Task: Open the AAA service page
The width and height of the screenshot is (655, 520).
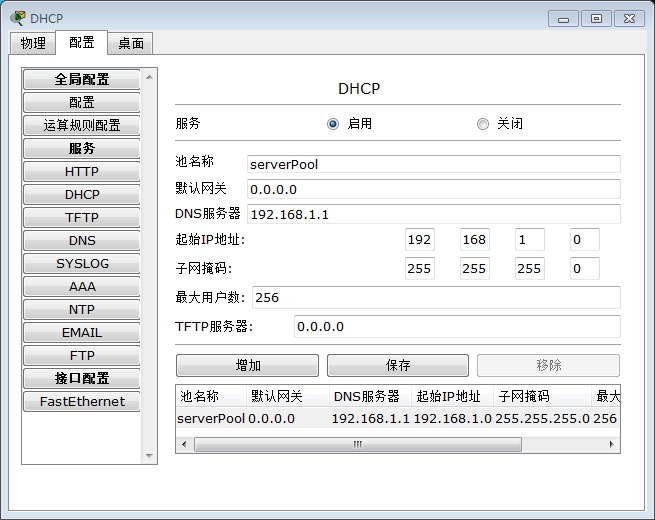Action: click(82, 287)
